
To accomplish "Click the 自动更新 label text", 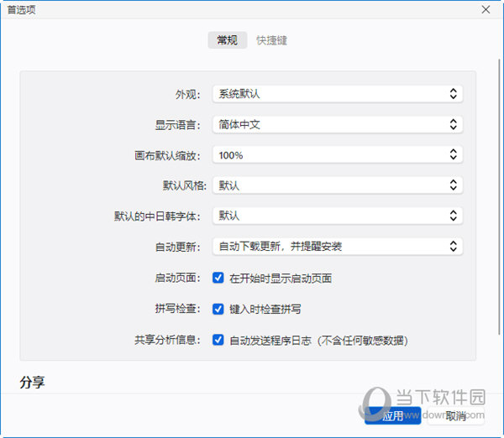I will click(x=178, y=247).
